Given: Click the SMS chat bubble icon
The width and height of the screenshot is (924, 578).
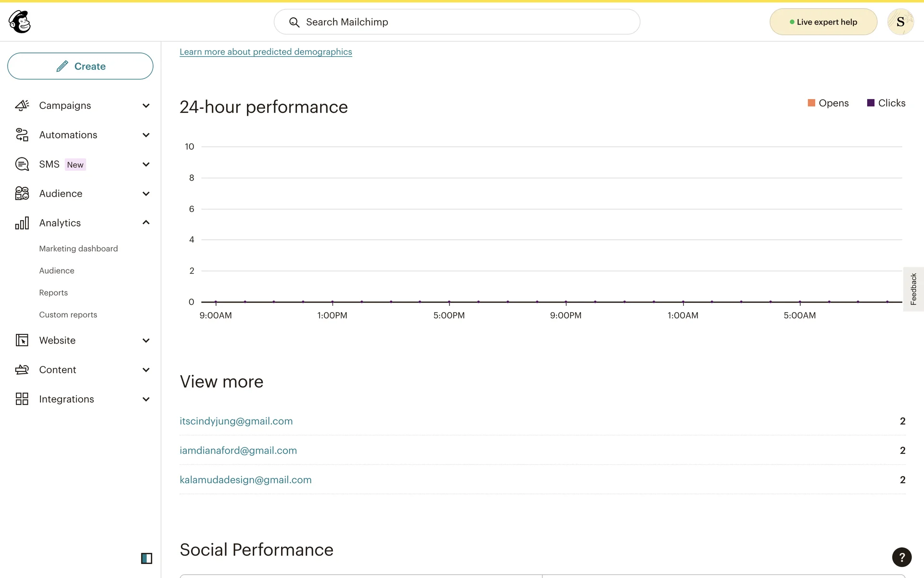Looking at the screenshot, I should click(x=22, y=164).
